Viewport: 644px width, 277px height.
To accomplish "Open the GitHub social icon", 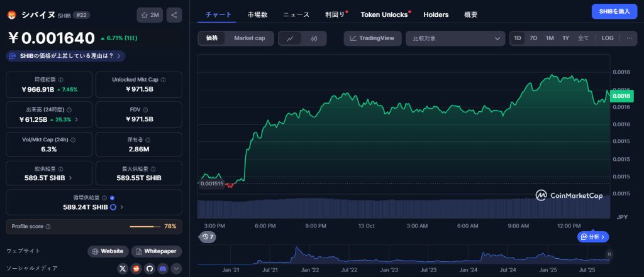I will (x=150, y=268).
